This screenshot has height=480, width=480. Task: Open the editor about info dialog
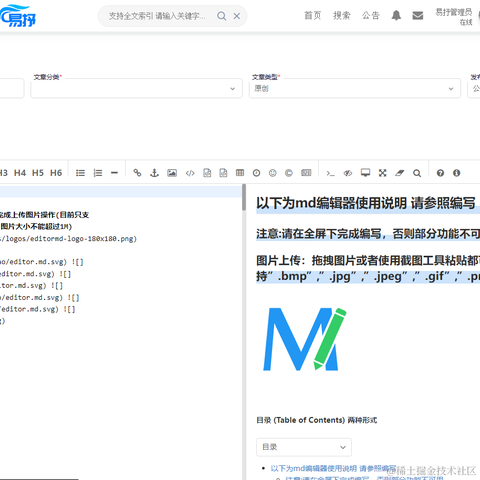457,173
